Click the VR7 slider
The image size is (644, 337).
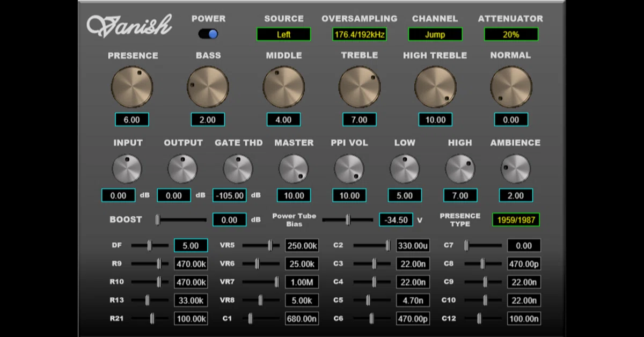point(261,282)
